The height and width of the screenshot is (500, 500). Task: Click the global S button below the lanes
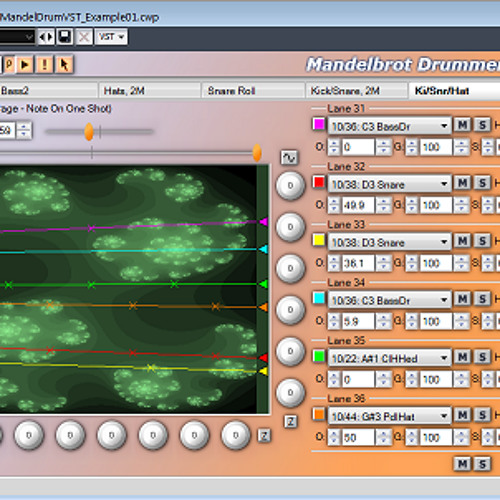point(482,464)
